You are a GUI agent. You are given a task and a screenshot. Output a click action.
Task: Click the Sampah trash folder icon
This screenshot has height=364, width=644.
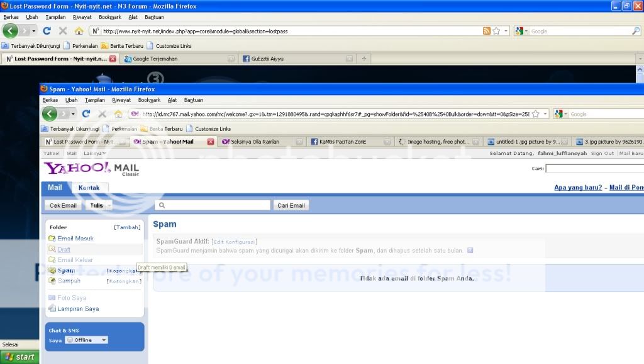[x=52, y=280]
